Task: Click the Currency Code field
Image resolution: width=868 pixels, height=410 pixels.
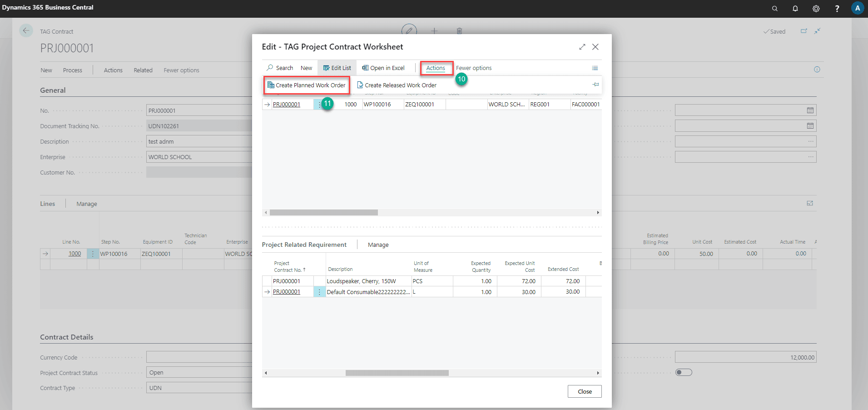Action: (199, 357)
